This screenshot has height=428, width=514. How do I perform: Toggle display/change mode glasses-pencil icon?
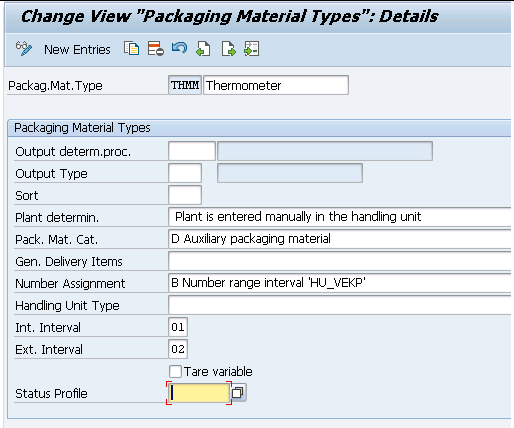click(x=24, y=49)
